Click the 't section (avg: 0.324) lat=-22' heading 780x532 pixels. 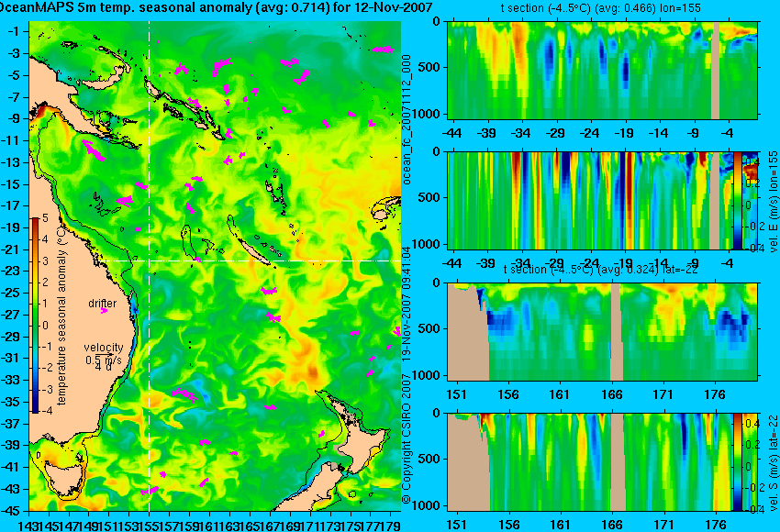click(600, 270)
